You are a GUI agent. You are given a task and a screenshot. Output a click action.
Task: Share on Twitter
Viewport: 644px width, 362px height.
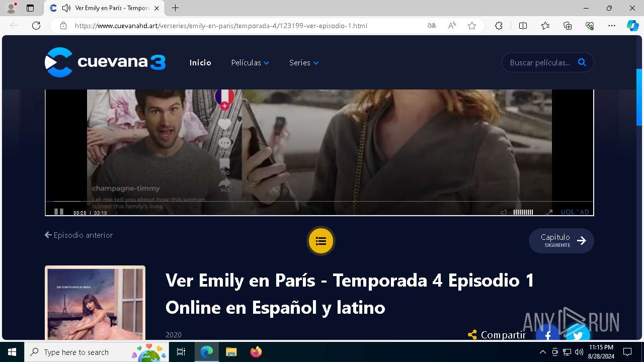click(578, 334)
